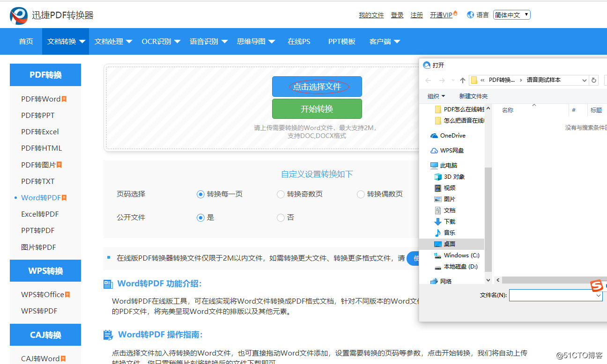Click the Sogou input method icon

(x=596, y=285)
